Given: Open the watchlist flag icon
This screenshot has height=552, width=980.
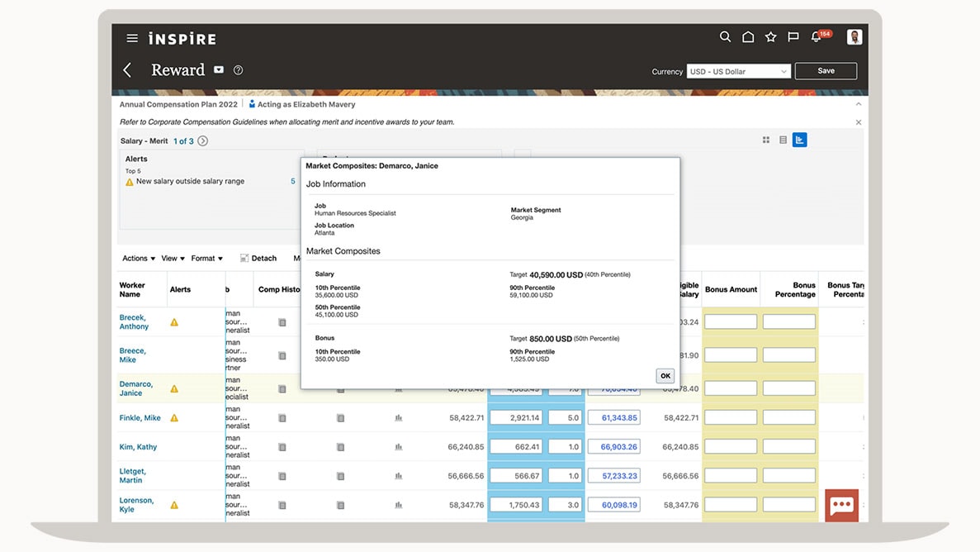Looking at the screenshot, I should (x=793, y=37).
